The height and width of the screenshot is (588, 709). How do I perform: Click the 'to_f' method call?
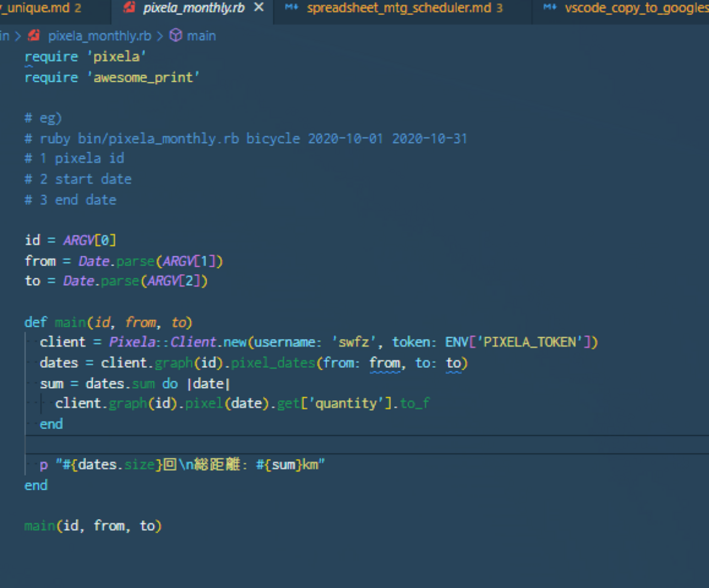click(415, 404)
